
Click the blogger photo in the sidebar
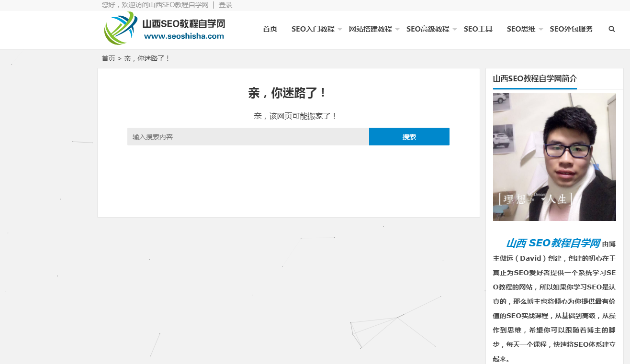point(554,157)
